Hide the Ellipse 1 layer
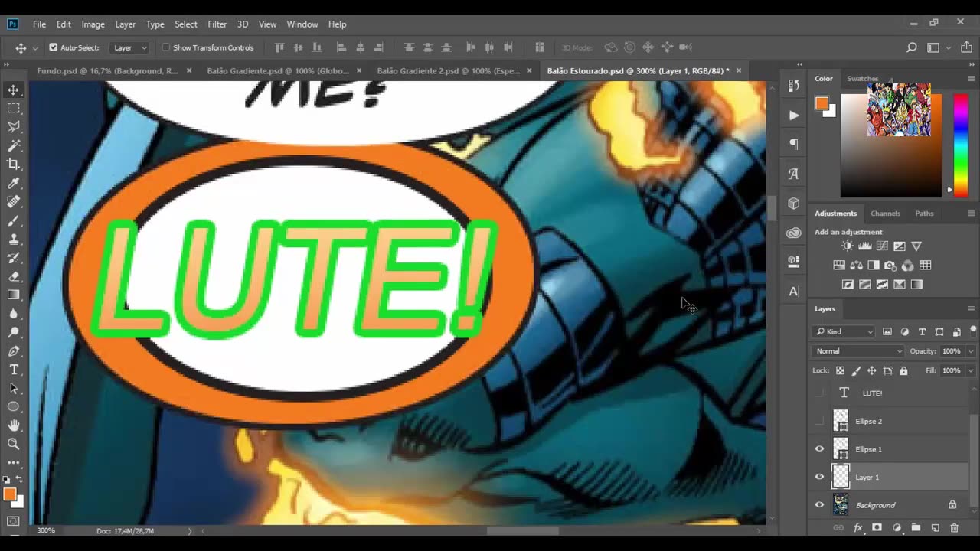 [820, 449]
